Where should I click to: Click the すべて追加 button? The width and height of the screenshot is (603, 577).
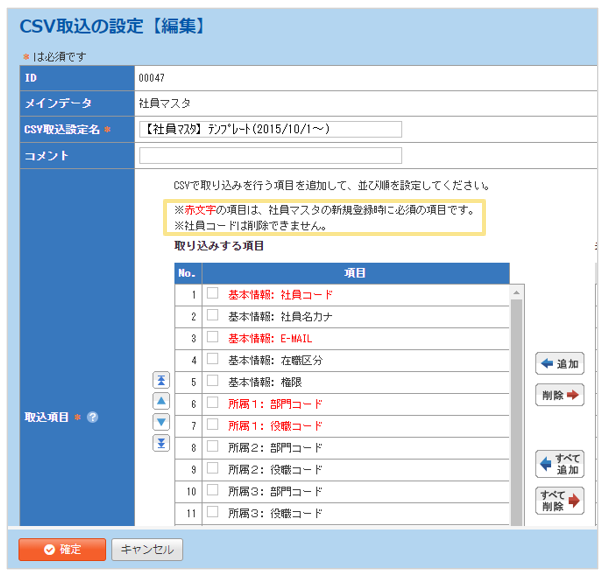point(559,464)
